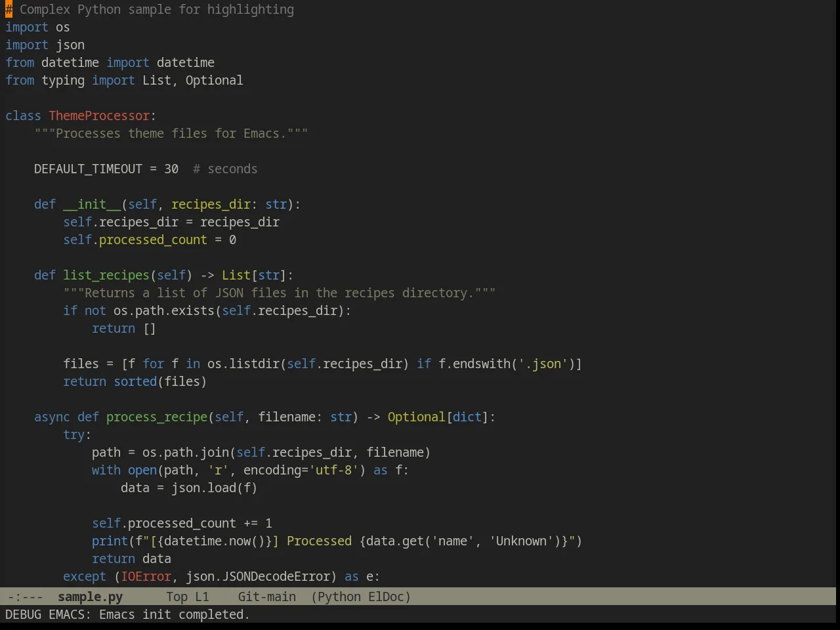840x630 pixels.
Task: Click the Top position indicator in mode line
Action: point(177,597)
